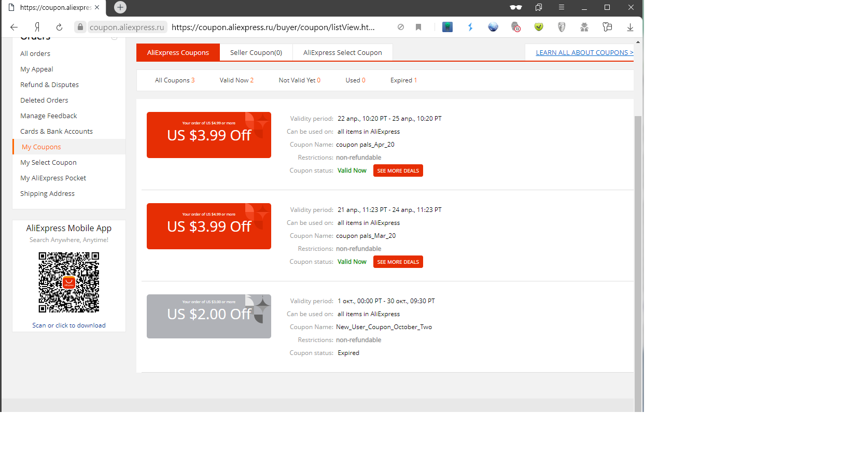Click the 'Valid Now' status of coupon pals_Apr_20
The image size is (868, 469).
point(352,170)
